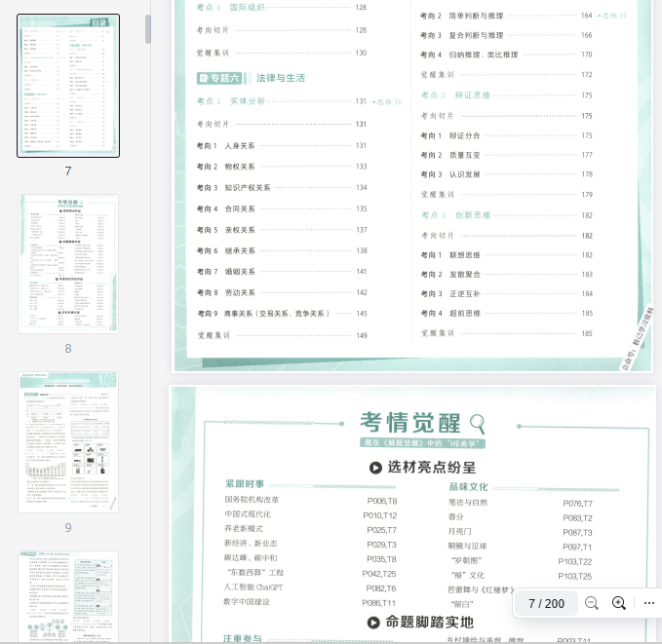Select the page 7 thumbnail
662x644 pixels.
tap(68, 86)
